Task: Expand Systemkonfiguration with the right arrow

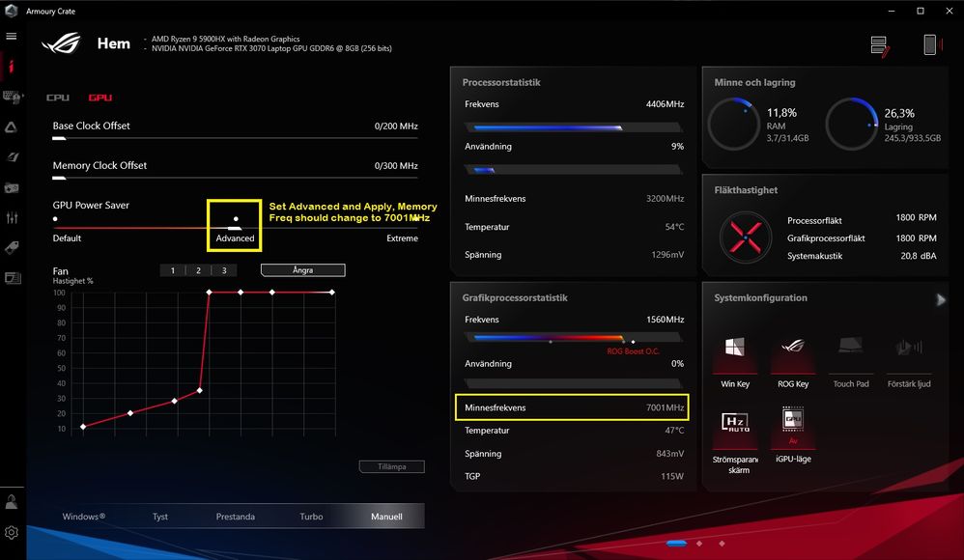Action: pyautogui.click(x=941, y=300)
